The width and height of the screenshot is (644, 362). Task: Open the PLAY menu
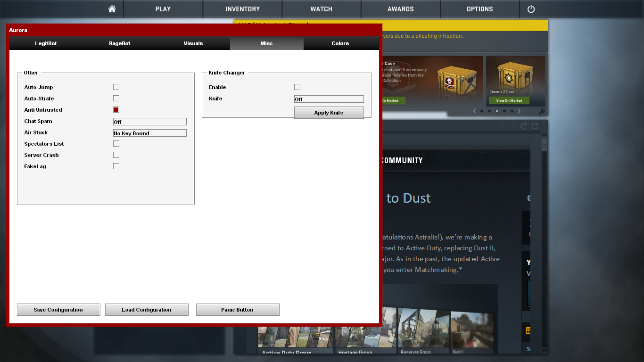(x=163, y=9)
